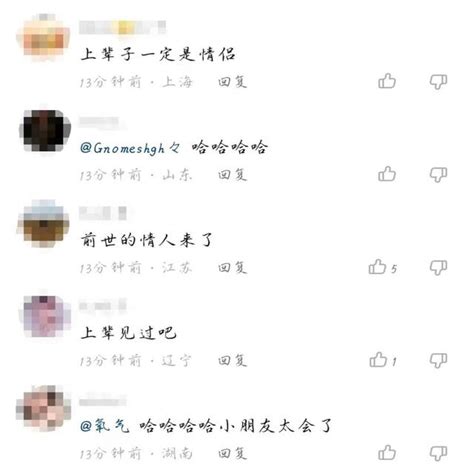Reply to the 山东 comment via 回复
Viewport: 474px width, 476px height.
(x=233, y=174)
